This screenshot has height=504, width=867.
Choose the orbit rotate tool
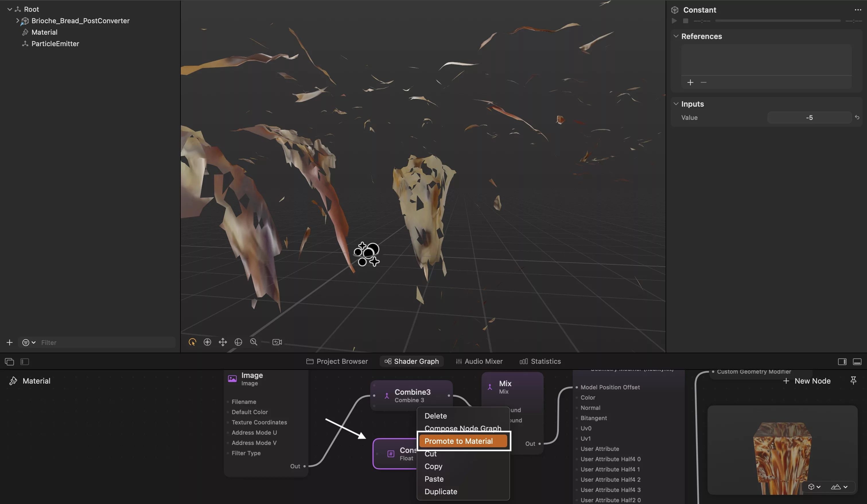pos(238,342)
